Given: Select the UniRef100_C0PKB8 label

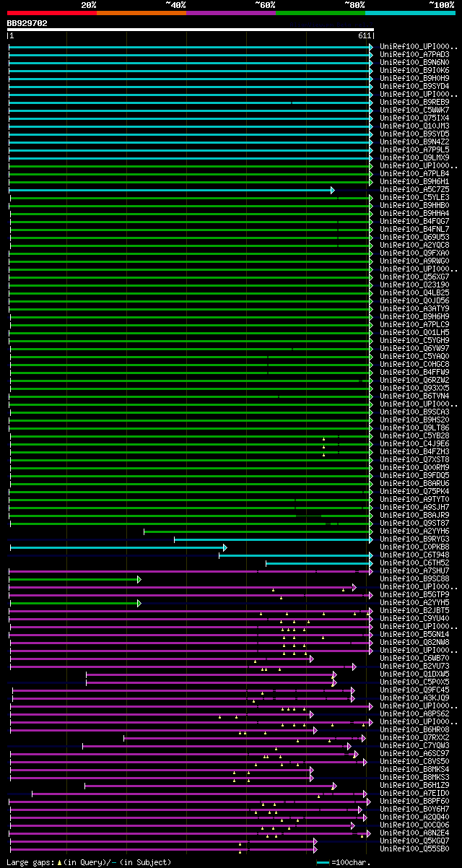Looking at the screenshot, I should point(415,547).
